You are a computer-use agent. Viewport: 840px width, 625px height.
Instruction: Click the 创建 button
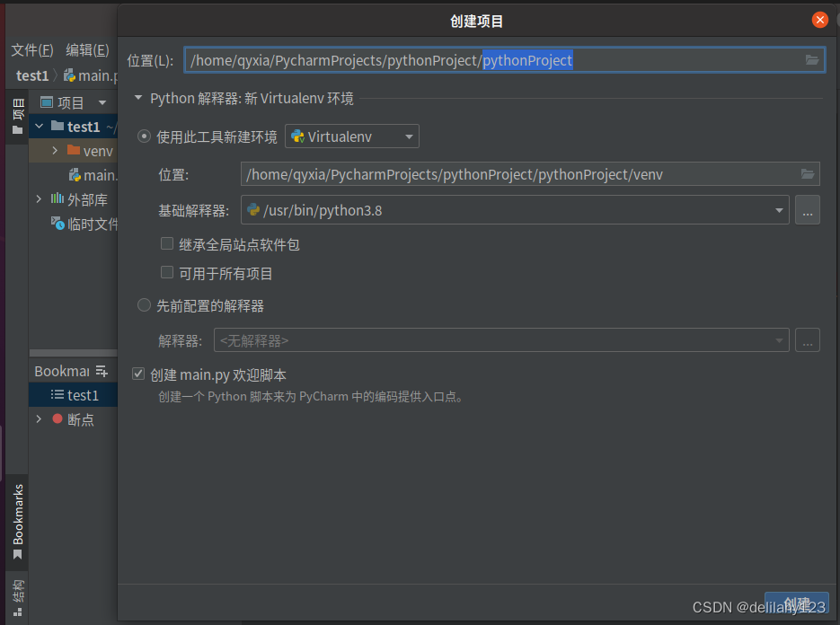coord(796,603)
